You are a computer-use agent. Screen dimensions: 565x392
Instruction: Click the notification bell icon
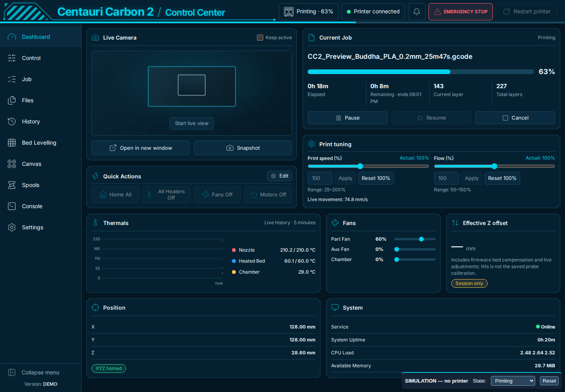tap(417, 12)
